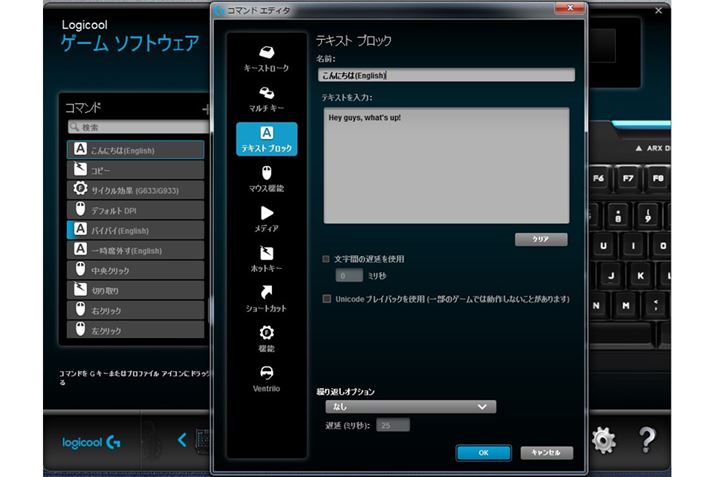Select the こんにちは(English) command
The width and height of the screenshot is (715, 477).
135,150
